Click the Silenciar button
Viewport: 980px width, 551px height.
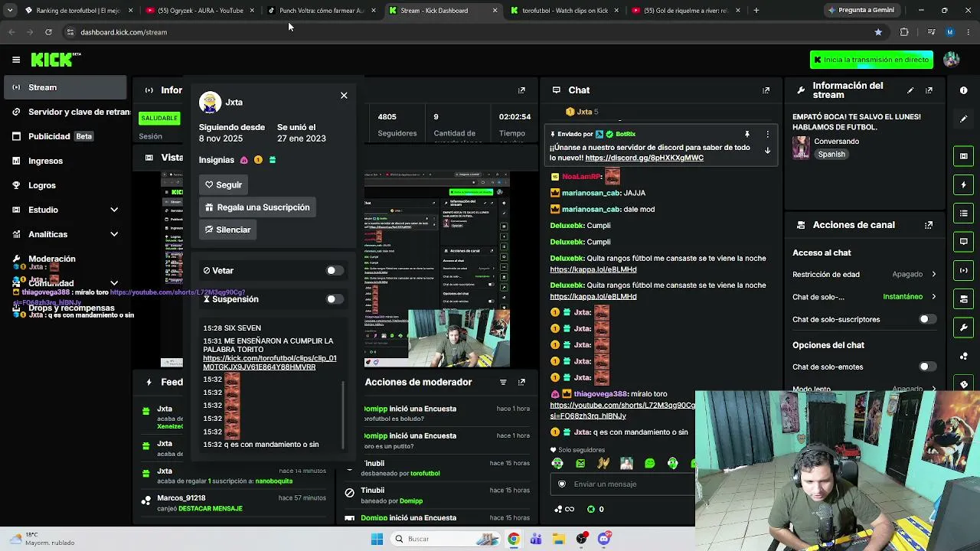227,230
